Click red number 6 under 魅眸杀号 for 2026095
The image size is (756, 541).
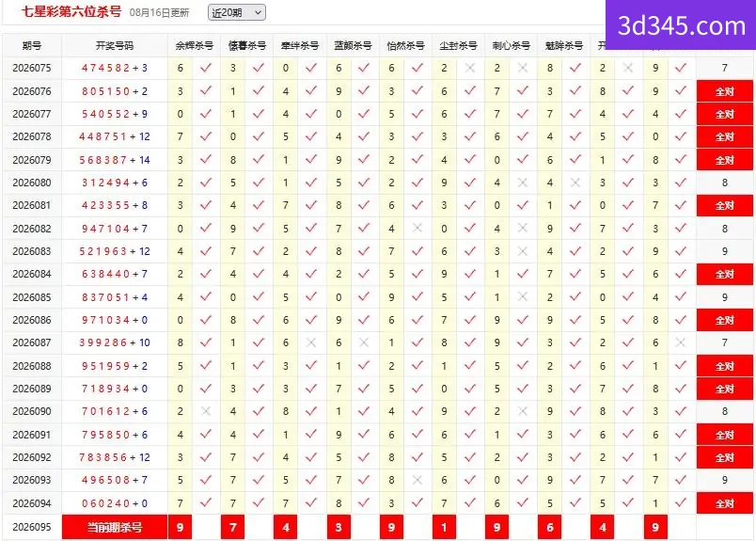[x=550, y=527]
